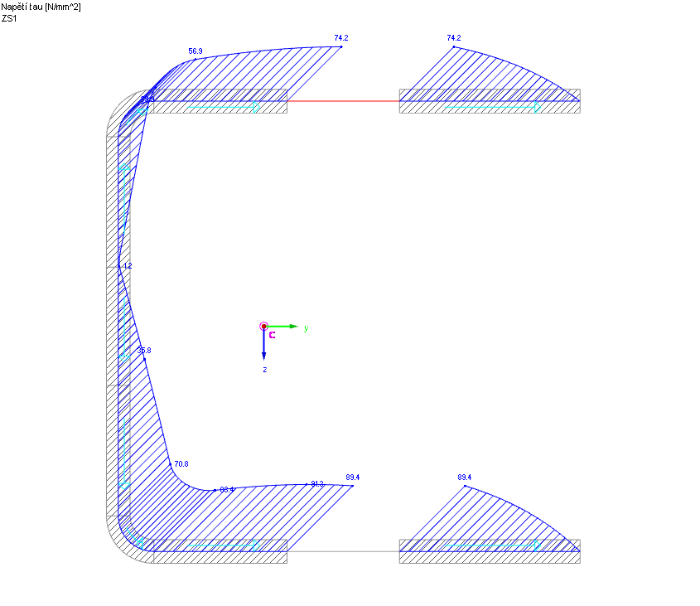Click the 88.4 stress value label
The image size is (700, 606).
tap(227, 490)
